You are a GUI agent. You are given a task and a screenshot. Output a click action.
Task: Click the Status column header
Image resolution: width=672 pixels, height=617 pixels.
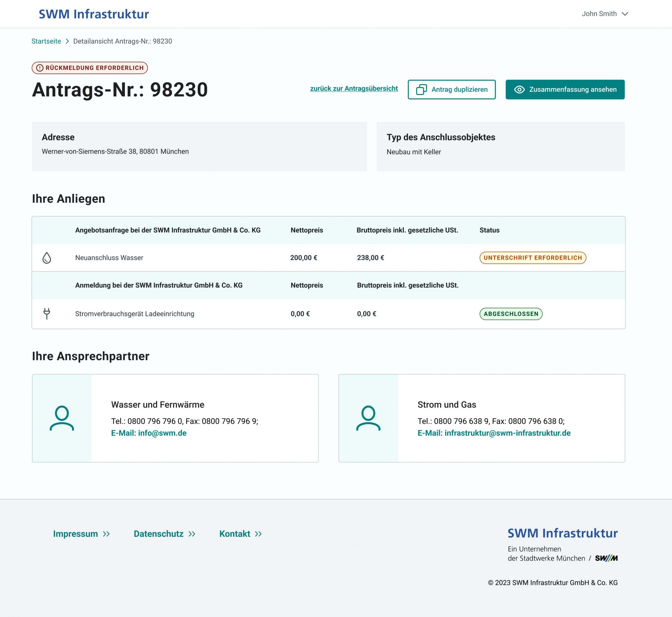(x=489, y=230)
